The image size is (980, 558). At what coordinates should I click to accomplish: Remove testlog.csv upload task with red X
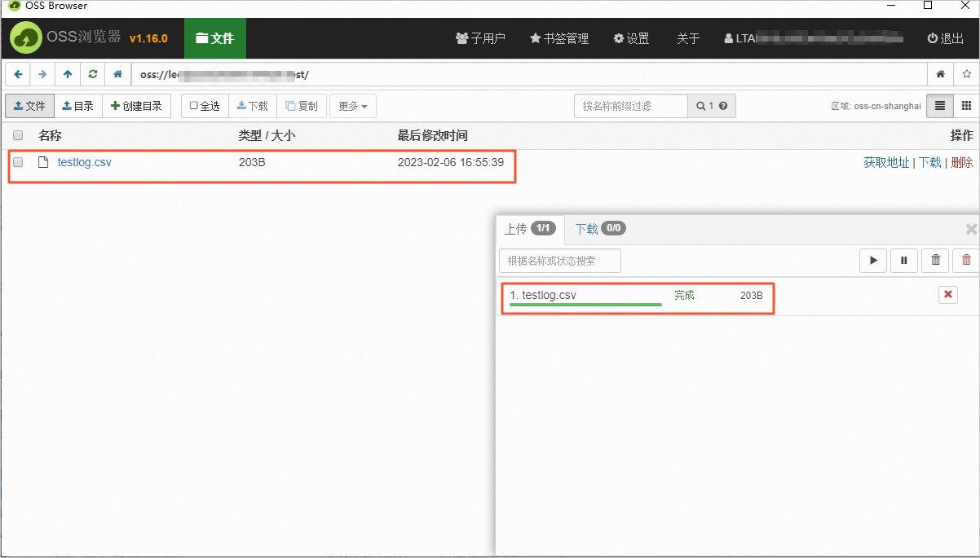(947, 295)
